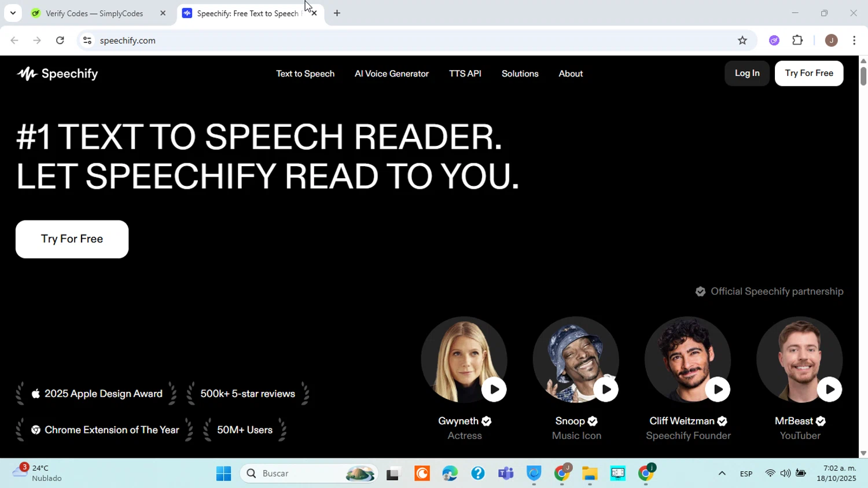Click the Log In button

coord(747,73)
